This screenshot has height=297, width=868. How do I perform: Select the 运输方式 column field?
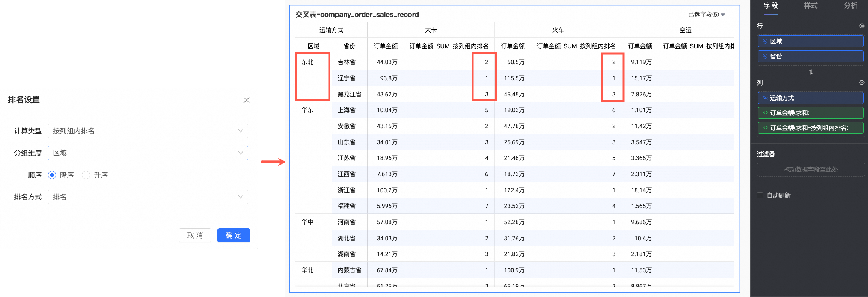tap(811, 98)
